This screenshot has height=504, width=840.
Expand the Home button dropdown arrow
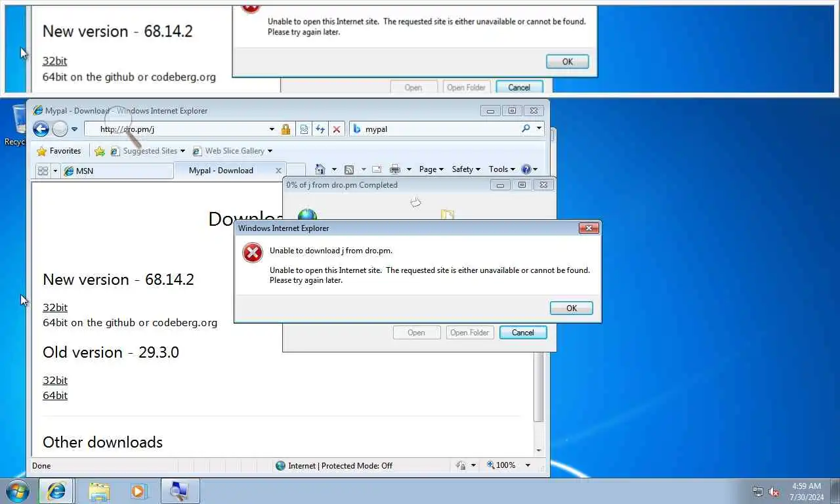(333, 169)
